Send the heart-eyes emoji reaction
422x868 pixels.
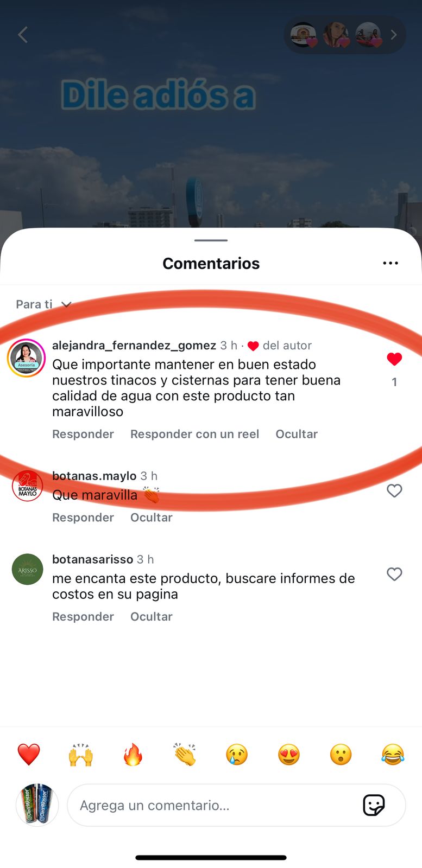point(289,754)
